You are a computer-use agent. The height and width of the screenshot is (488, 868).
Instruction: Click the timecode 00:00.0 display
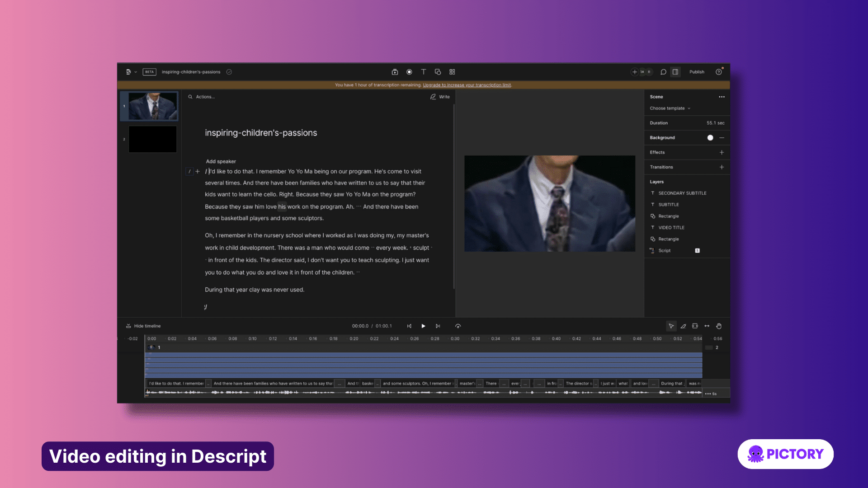click(360, 326)
